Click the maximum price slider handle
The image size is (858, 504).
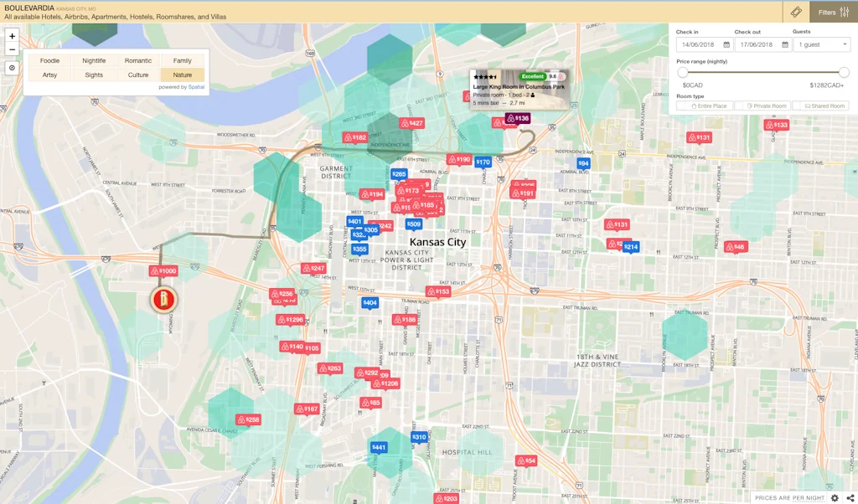(x=844, y=73)
